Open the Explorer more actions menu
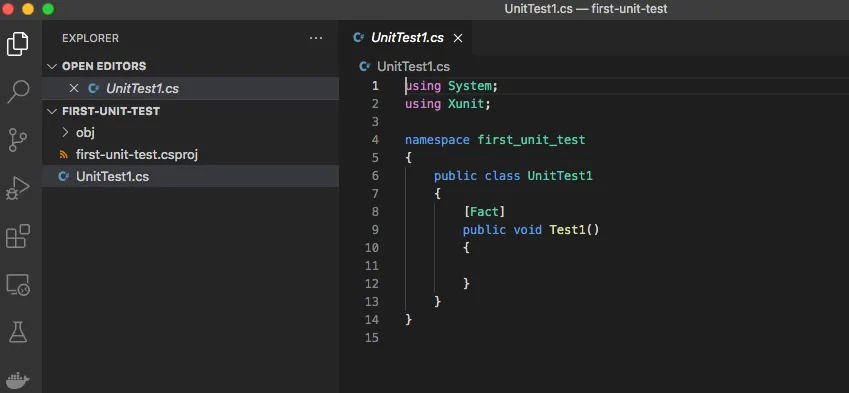This screenshot has height=393, width=849. 316,38
